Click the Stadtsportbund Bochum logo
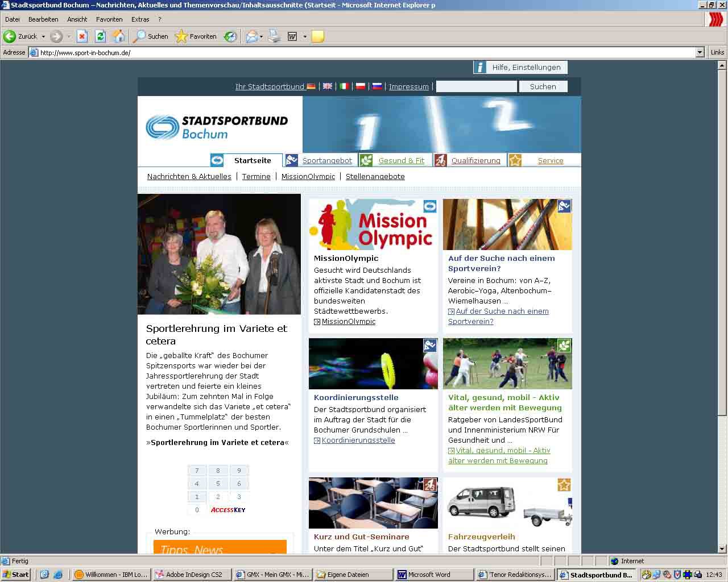This screenshot has height=582, width=728. click(217, 127)
